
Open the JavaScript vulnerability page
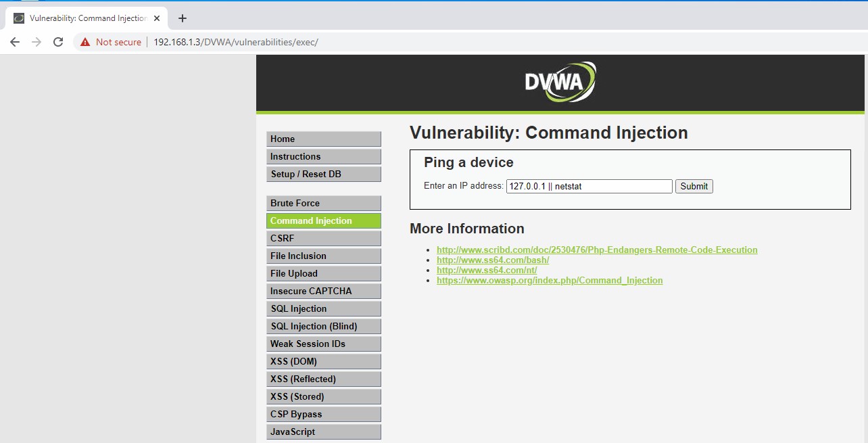[324, 432]
